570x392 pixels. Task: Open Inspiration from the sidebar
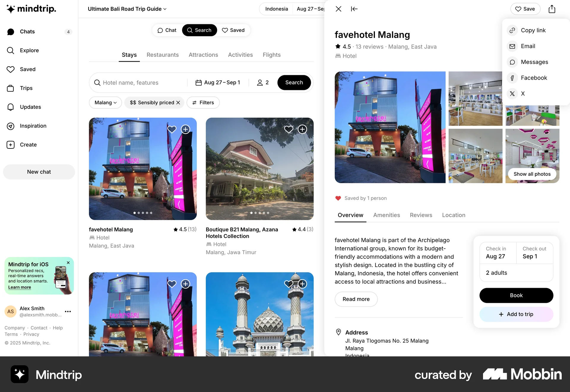(33, 126)
